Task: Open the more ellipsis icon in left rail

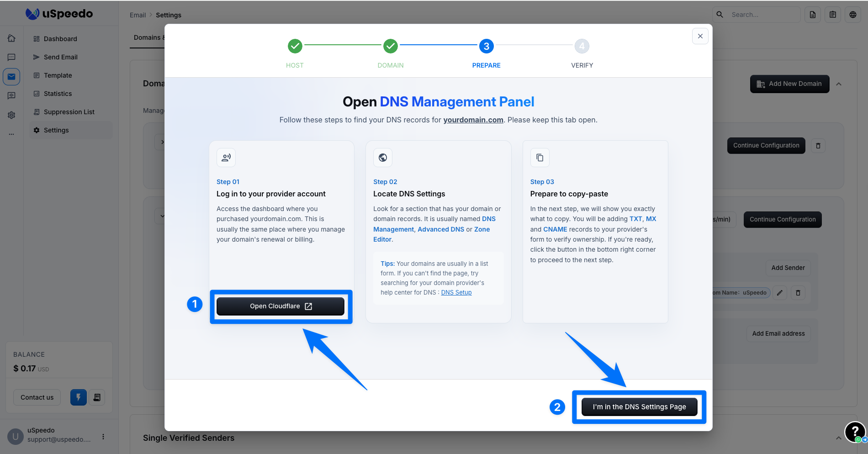Action: (x=11, y=134)
